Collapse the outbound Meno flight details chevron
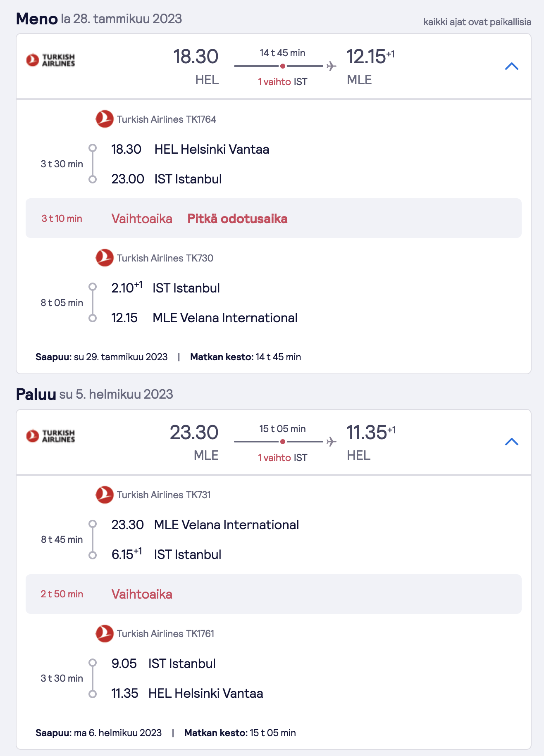 (x=511, y=66)
